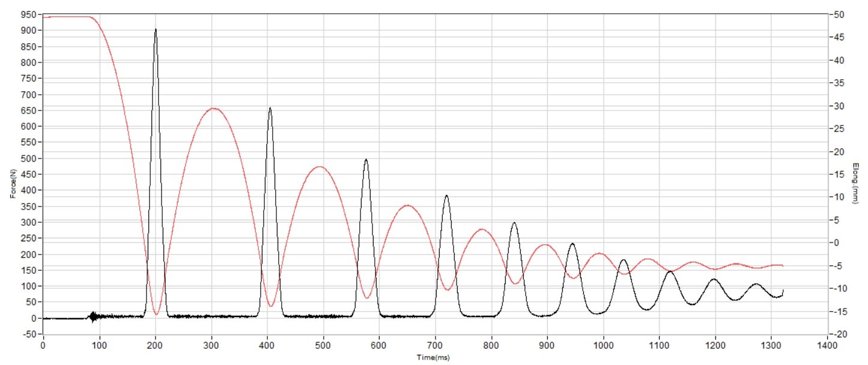Click the tallest black force peak near 200 ms

156,30
